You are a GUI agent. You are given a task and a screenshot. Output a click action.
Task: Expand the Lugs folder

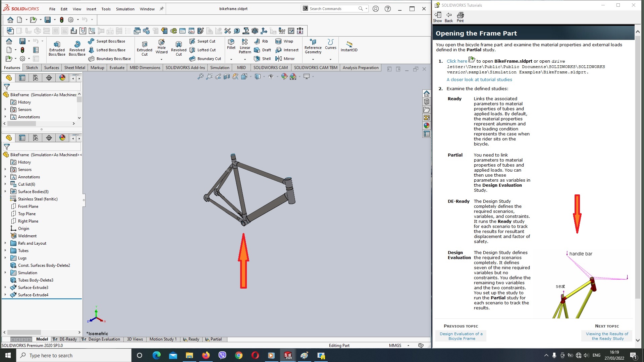pyautogui.click(x=5, y=258)
